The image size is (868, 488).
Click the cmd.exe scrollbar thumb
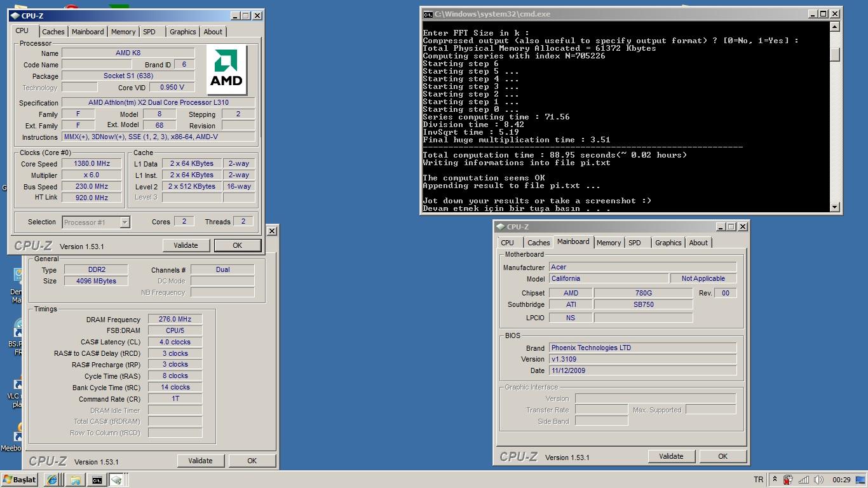(835, 55)
